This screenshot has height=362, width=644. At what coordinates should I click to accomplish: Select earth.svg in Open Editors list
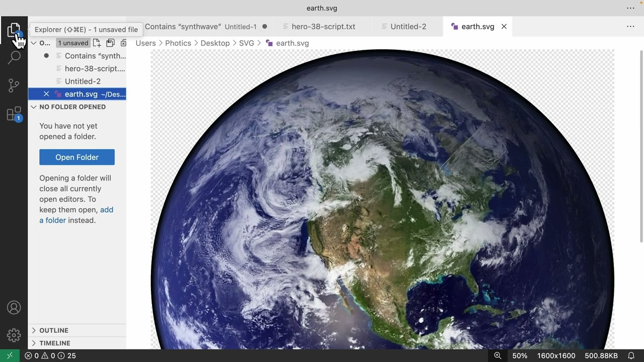coord(77,94)
